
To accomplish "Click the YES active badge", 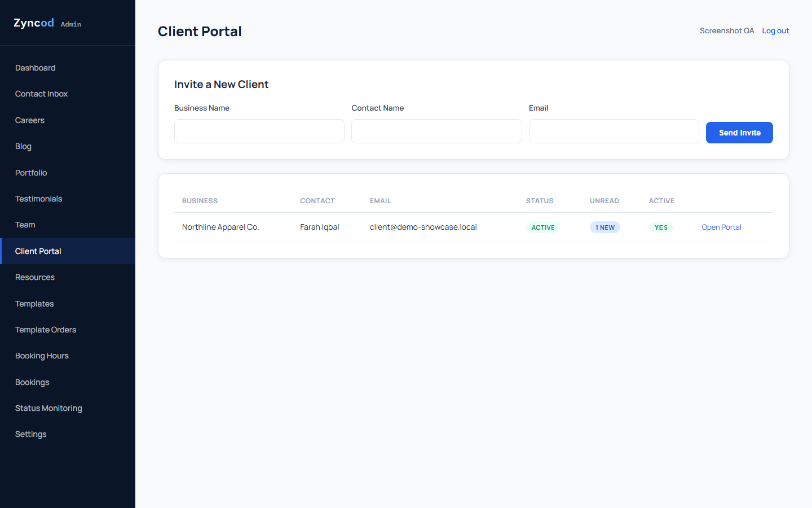I will (x=661, y=227).
